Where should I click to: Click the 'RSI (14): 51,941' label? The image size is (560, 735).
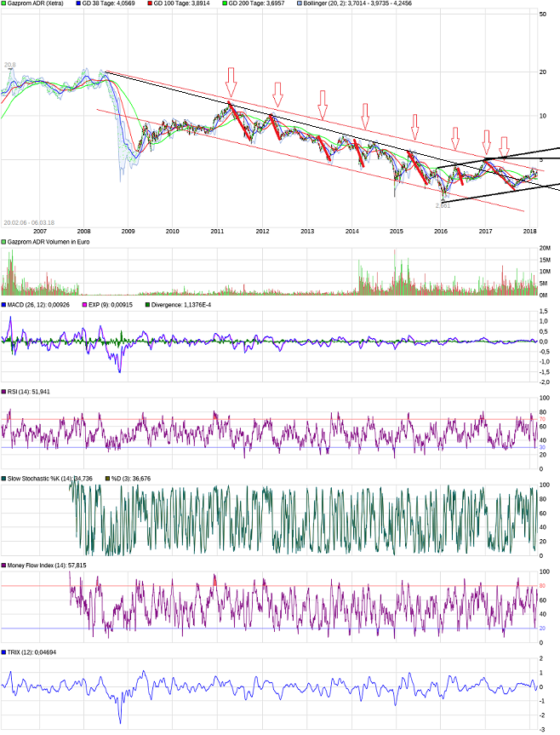29,392
